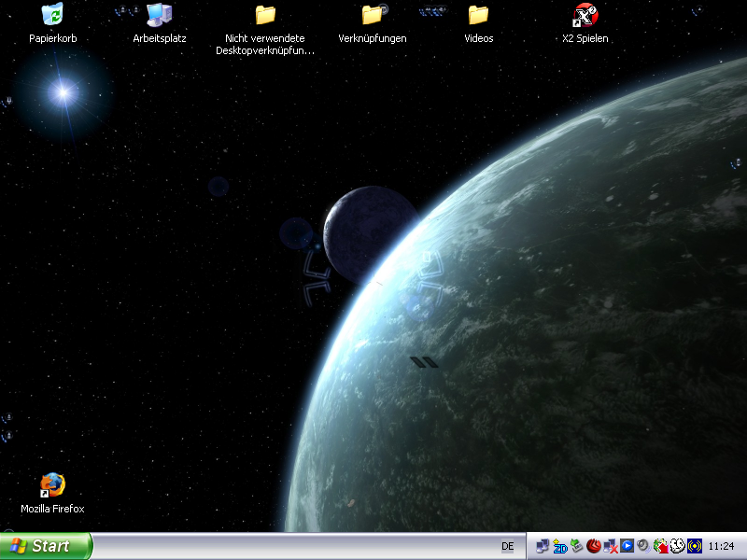The width and height of the screenshot is (747, 560).
Task: Select the Arbeitsplatz desktop icon
Action: (159, 16)
